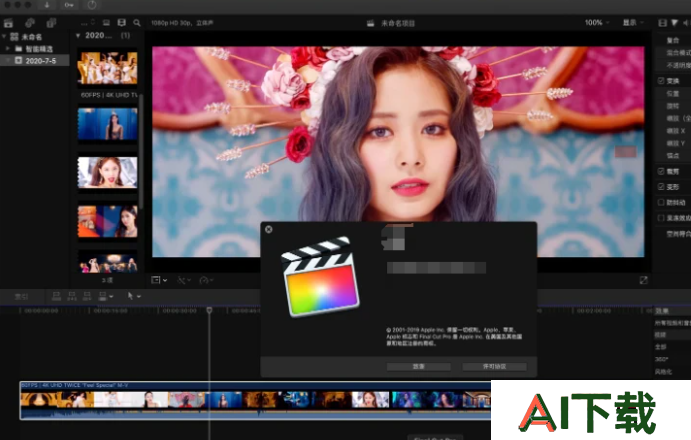
Task: Enable the 果冻效应 checkbox
Action: (x=661, y=218)
